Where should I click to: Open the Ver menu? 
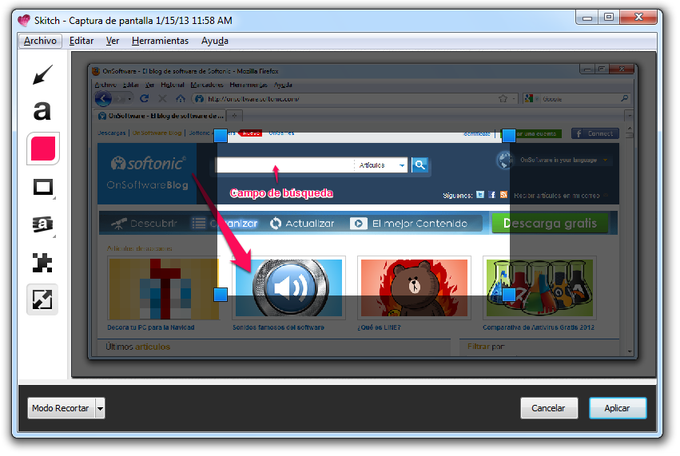tap(112, 41)
